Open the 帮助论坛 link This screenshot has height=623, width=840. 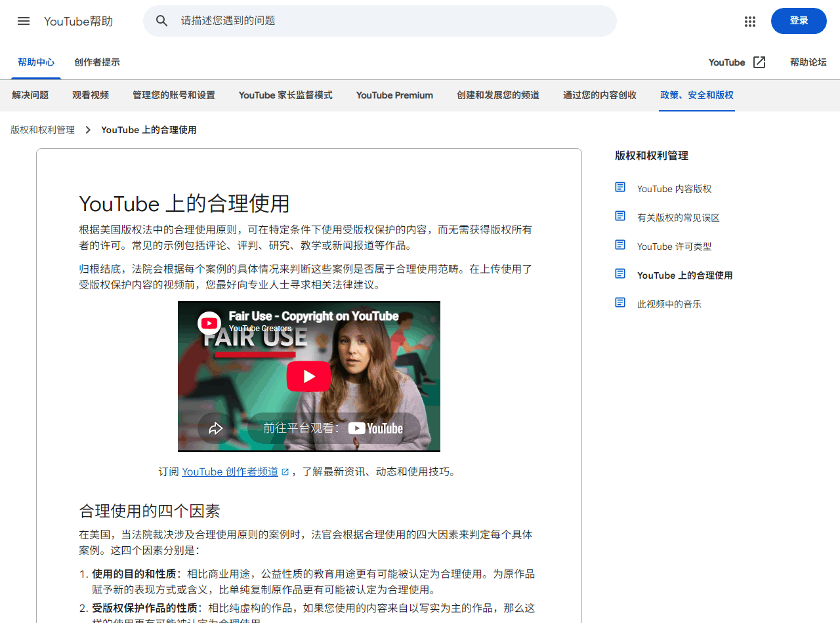(808, 62)
